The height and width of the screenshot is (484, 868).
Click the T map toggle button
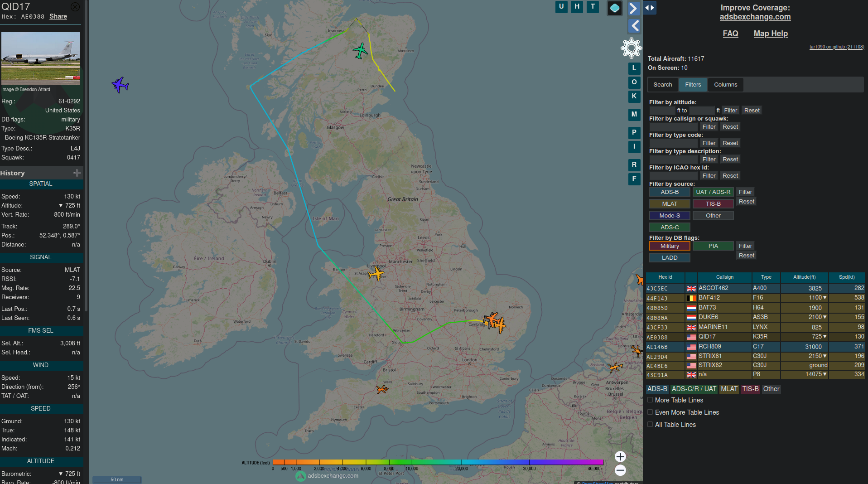(x=593, y=7)
